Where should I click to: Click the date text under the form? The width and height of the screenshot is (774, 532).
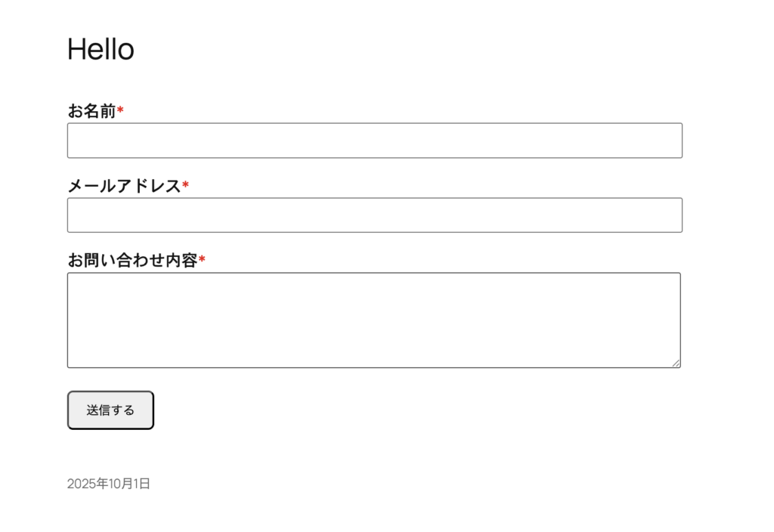[109, 484]
